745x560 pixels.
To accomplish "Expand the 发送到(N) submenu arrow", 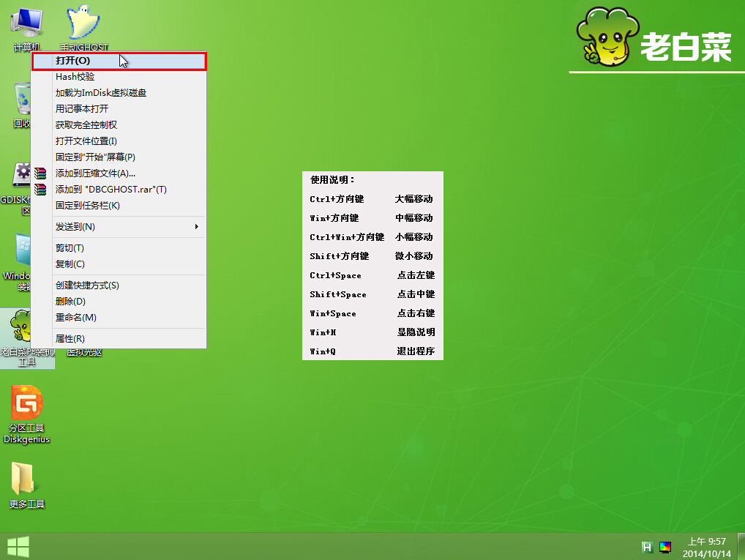I will coord(197,227).
